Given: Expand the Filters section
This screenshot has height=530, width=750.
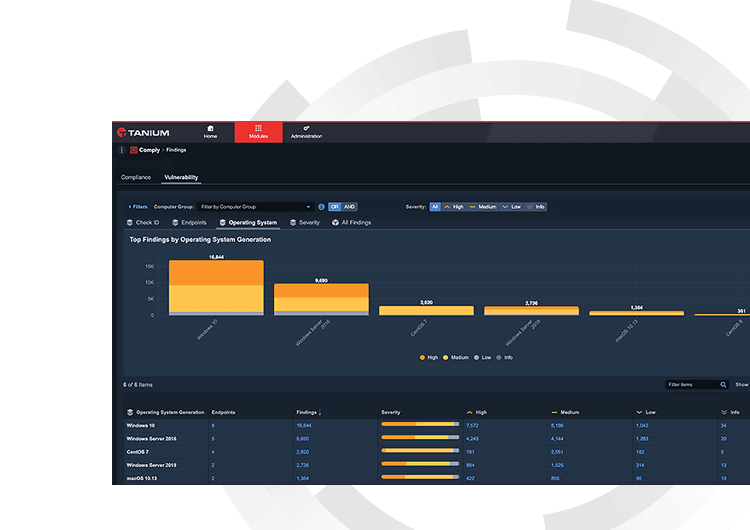Looking at the screenshot, I should click(138, 207).
